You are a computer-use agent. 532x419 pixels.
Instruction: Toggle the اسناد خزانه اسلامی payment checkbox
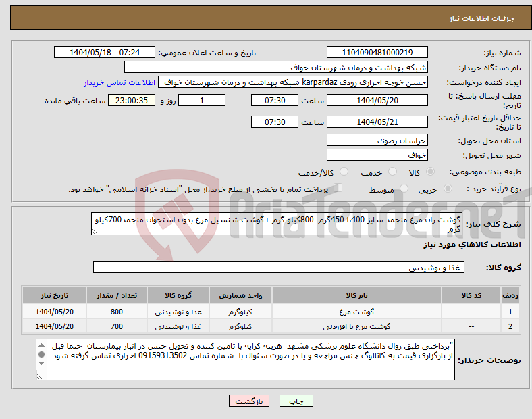pos(338,188)
